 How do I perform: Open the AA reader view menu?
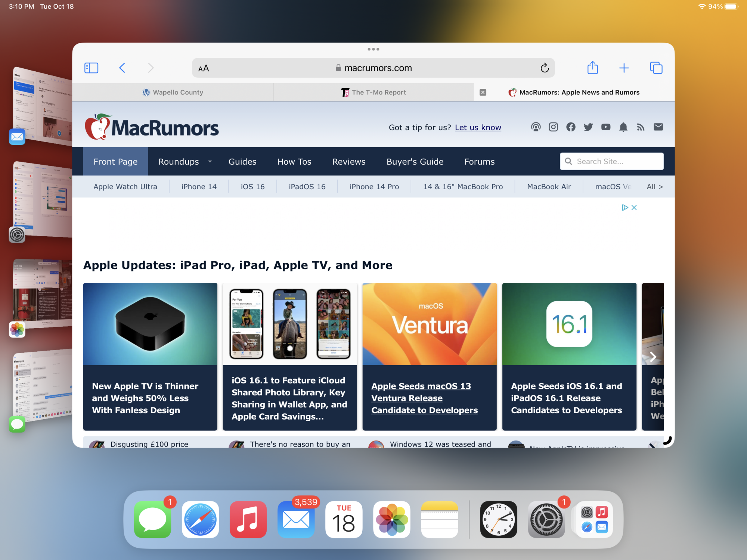tap(204, 68)
